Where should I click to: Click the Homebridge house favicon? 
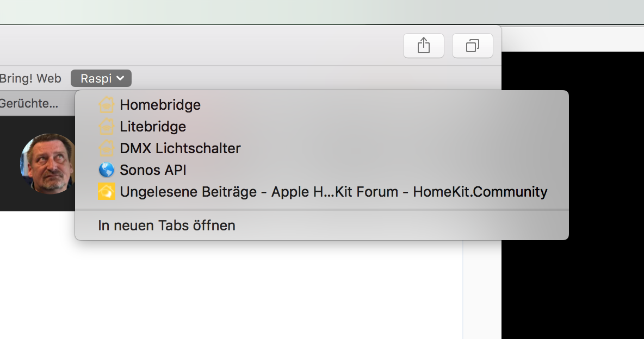click(x=107, y=104)
